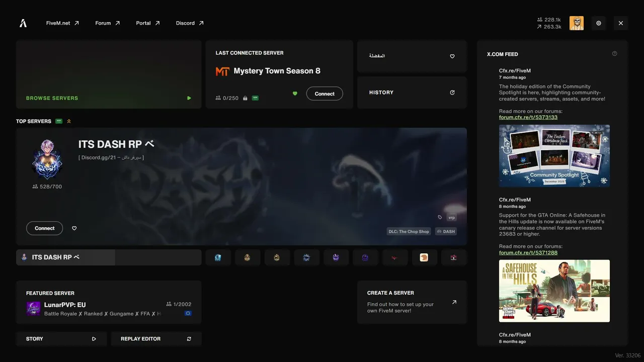This screenshot has height=362, width=644.
Task: Click Cfx.re/FiveM on the holiday edition post
Action: (515, 71)
